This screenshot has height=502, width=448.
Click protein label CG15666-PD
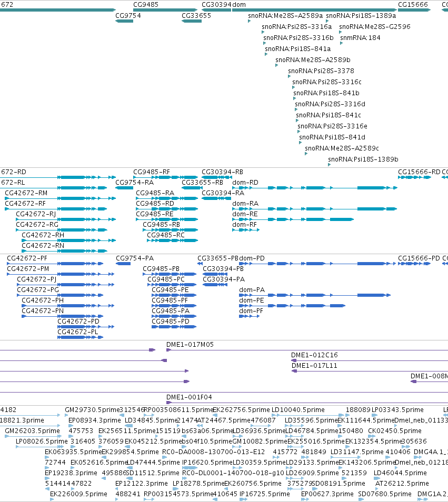(x=419, y=258)
